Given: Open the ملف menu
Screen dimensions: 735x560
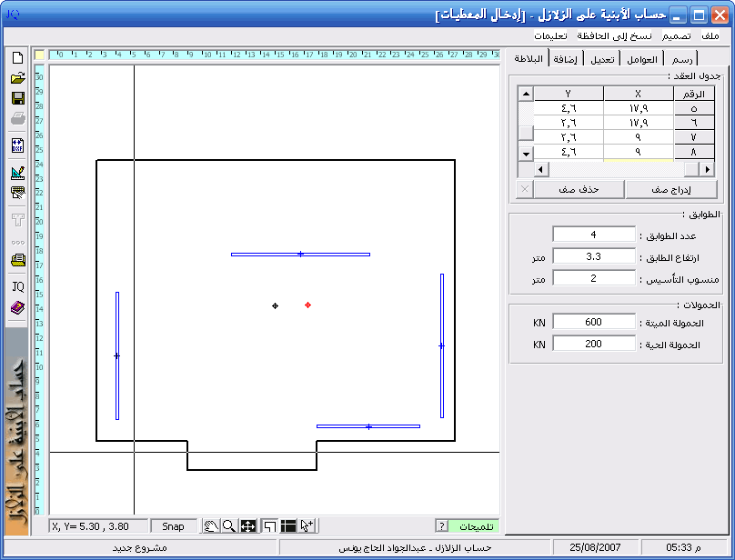Looking at the screenshot, I should coord(710,35).
